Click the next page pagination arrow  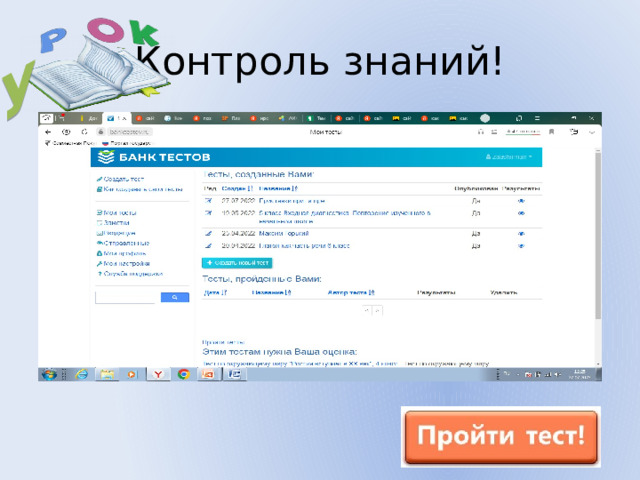[x=378, y=311]
